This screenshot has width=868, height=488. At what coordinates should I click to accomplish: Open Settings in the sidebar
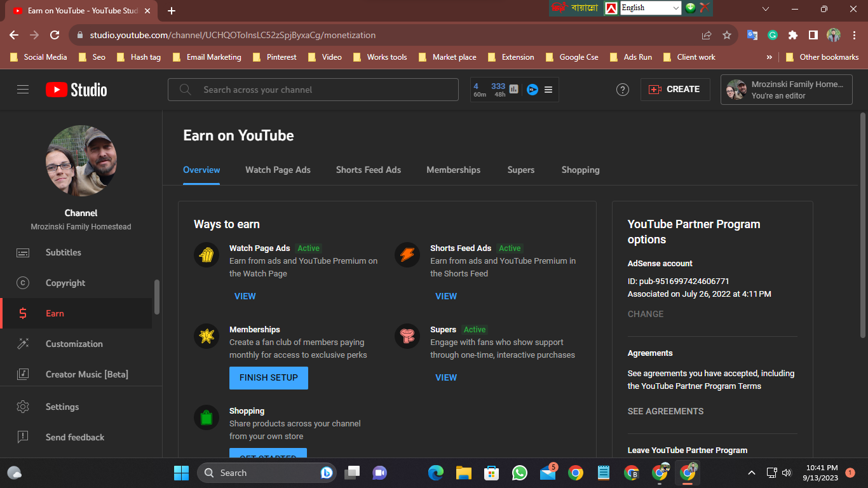[76, 407]
